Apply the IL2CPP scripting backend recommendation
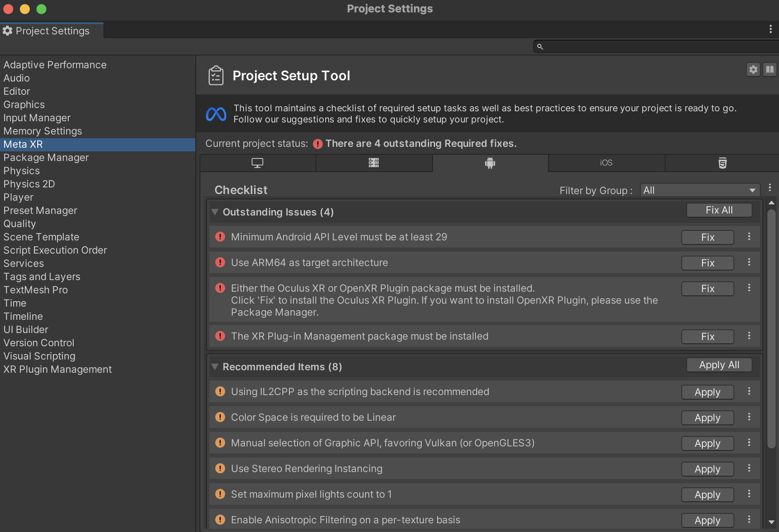This screenshot has height=532, width=779. click(x=707, y=392)
